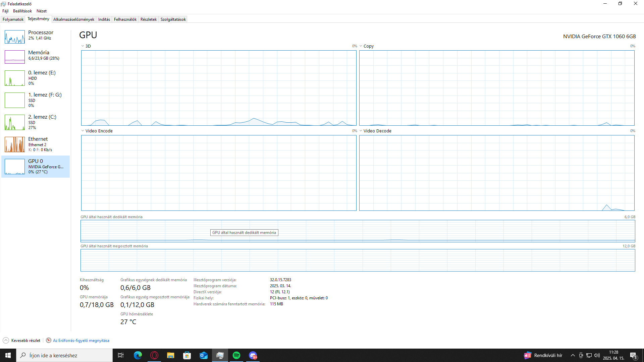
Task: Click the 0,6/6,0 GB dedicated memory value
Action: [136, 288]
